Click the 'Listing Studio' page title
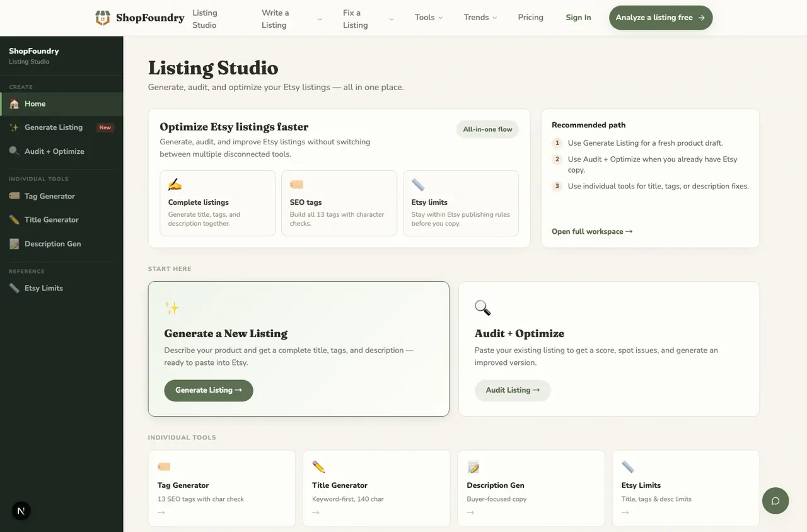This screenshot has width=807, height=532. click(213, 67)
